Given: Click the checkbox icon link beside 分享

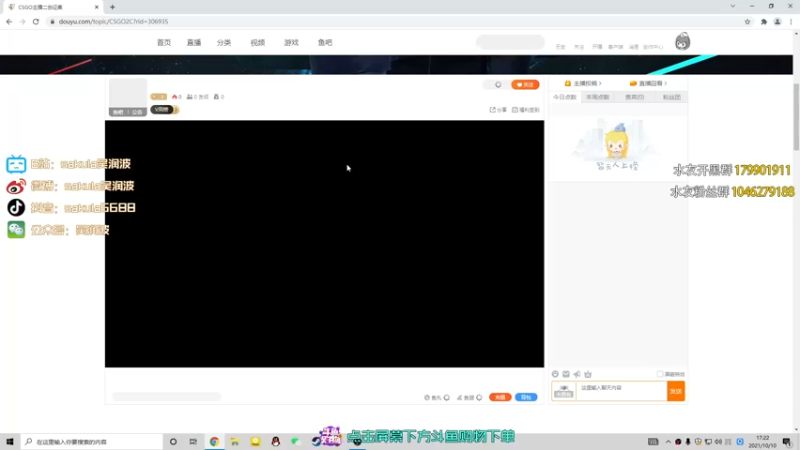Looking at the screenshot, I should pos(526,110).
